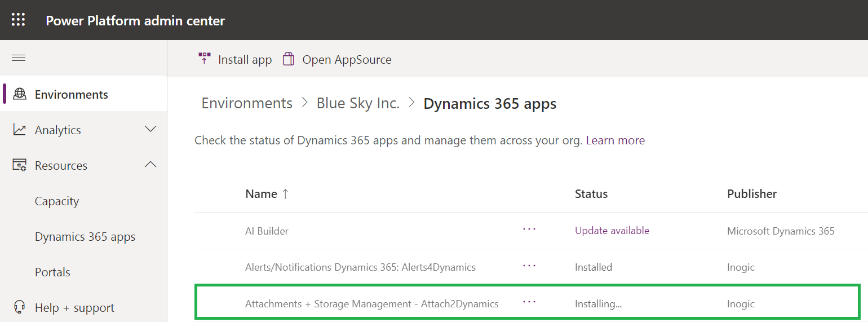Expand the Analytics section chevron
Viewport: 868px width, 322px height.
[150, 129]
